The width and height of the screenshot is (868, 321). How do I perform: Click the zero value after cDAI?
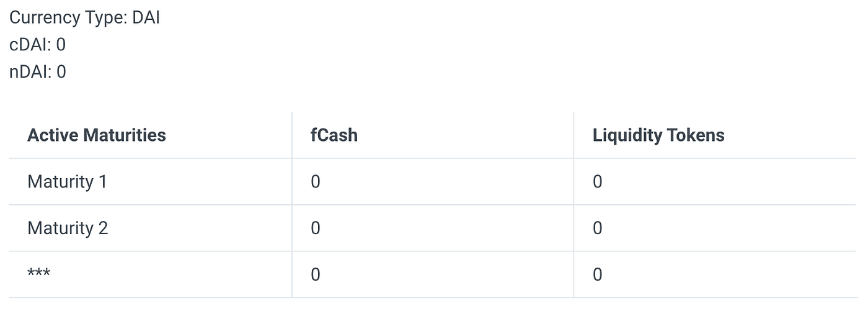[x=61, y=45]
